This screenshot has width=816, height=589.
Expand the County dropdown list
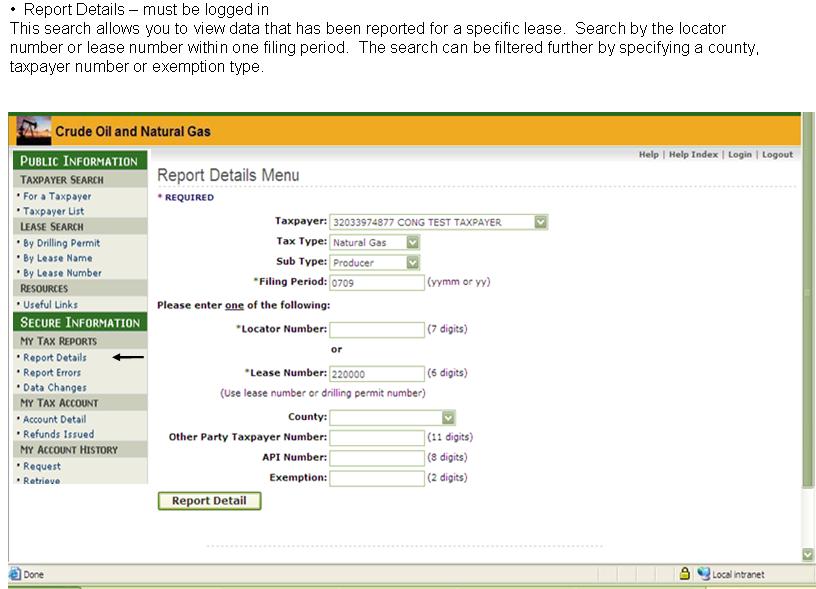(x=448, y=417)
